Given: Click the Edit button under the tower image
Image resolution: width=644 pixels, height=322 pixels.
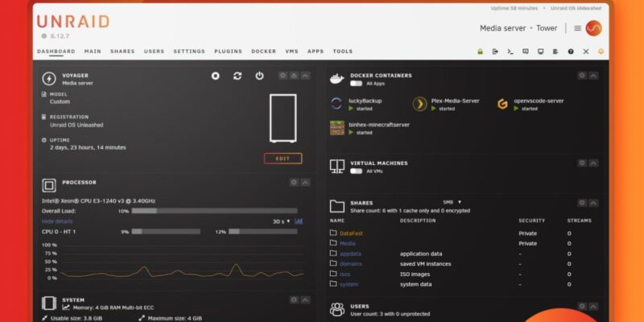Looking at the screenshot, I should pyautogui.click(x=283, y=159).
